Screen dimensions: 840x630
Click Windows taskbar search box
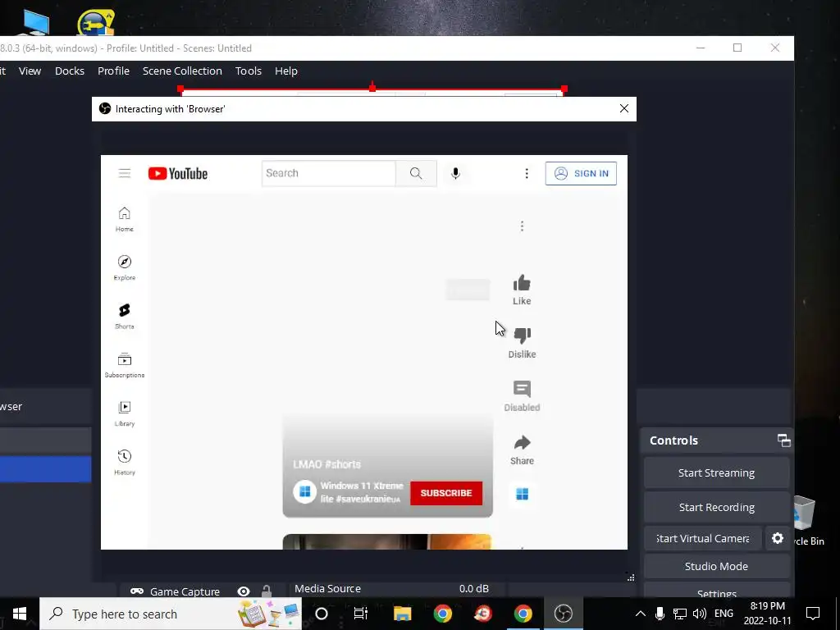(x=171, y=614)
